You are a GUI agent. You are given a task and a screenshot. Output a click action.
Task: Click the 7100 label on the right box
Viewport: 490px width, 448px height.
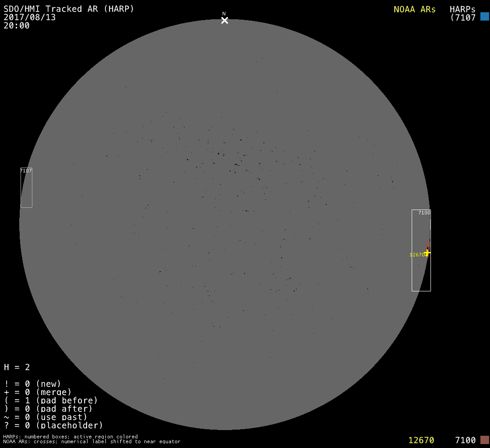pyautogui.click(x=424, y=213)
